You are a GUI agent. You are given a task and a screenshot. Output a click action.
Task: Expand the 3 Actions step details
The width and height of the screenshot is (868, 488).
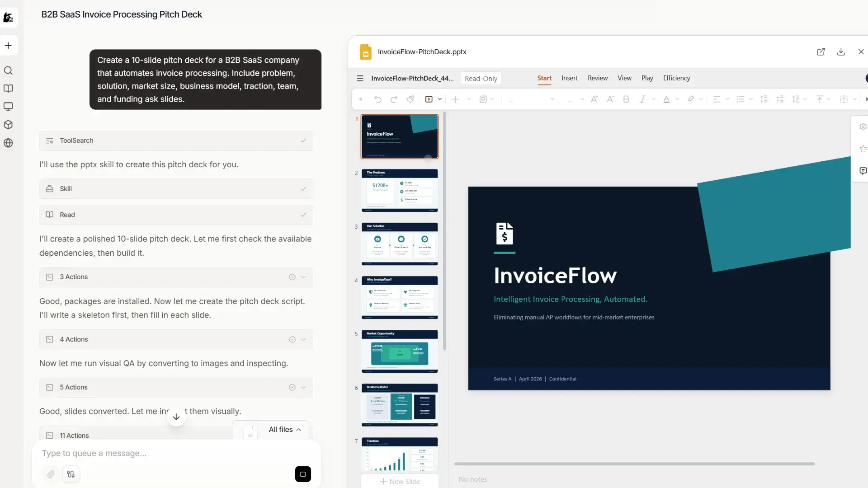click(304, 277)
